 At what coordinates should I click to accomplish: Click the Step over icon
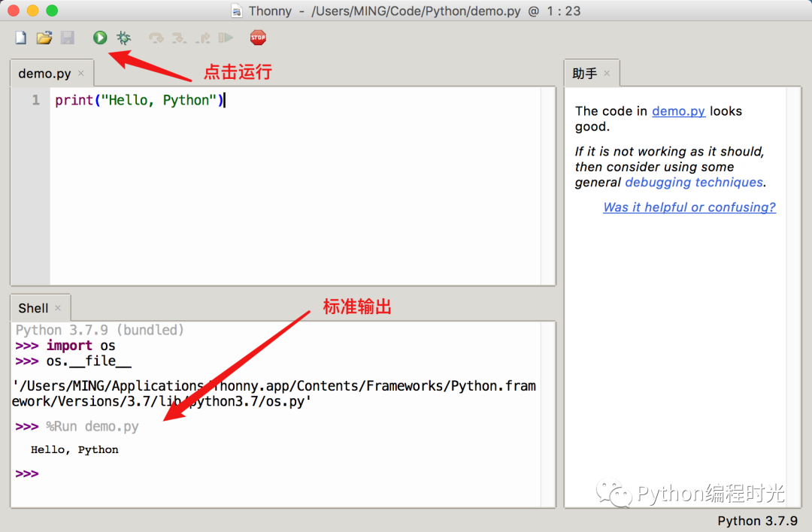[x=156, y=38]
